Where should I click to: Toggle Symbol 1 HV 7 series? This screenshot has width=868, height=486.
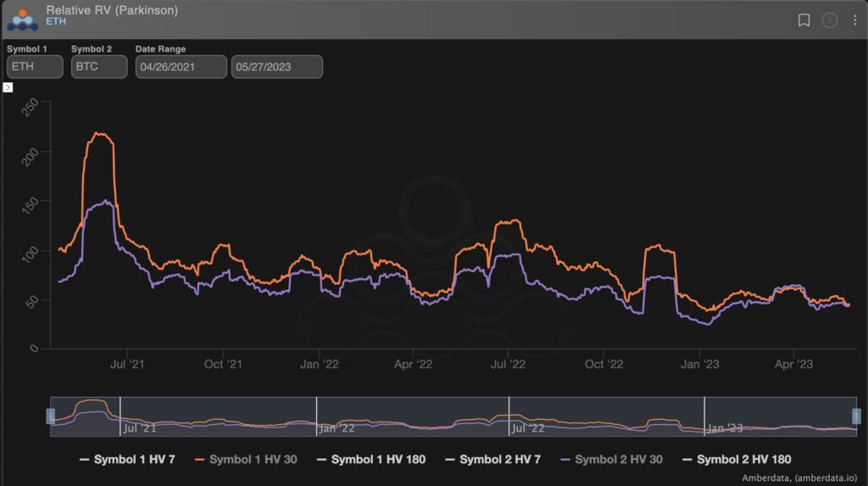127,460
